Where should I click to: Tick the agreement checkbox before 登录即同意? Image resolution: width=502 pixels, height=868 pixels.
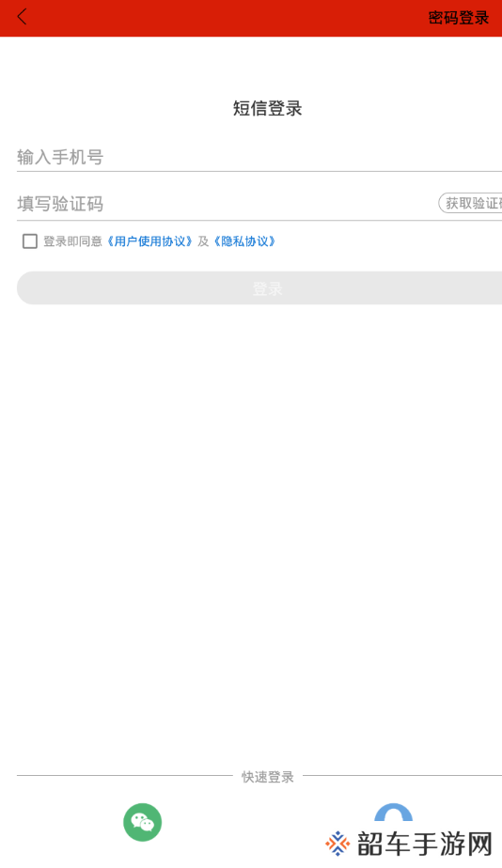[30, 240]
